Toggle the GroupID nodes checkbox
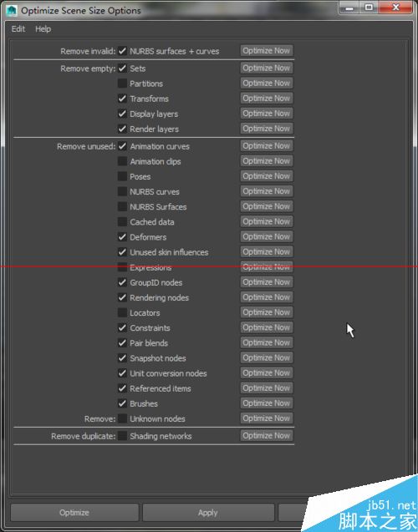The height and width of the screenshot is (532, 418). 122,282
